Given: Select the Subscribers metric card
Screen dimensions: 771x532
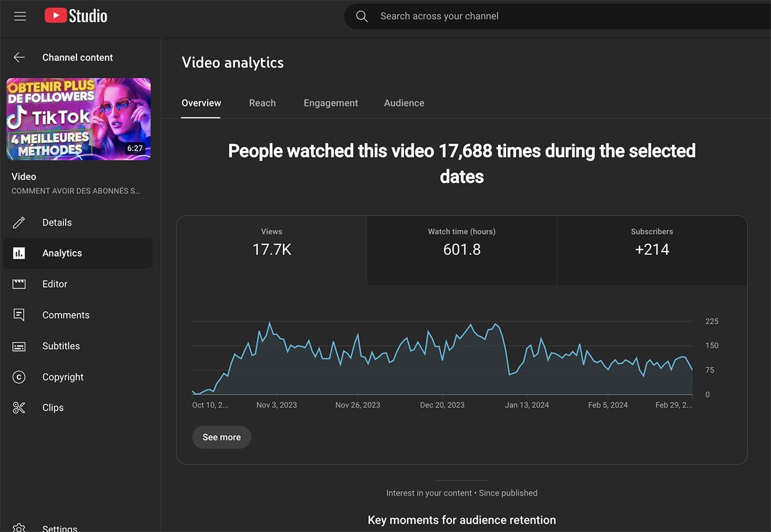Looking at the screenshot, I should pos(652,250).
